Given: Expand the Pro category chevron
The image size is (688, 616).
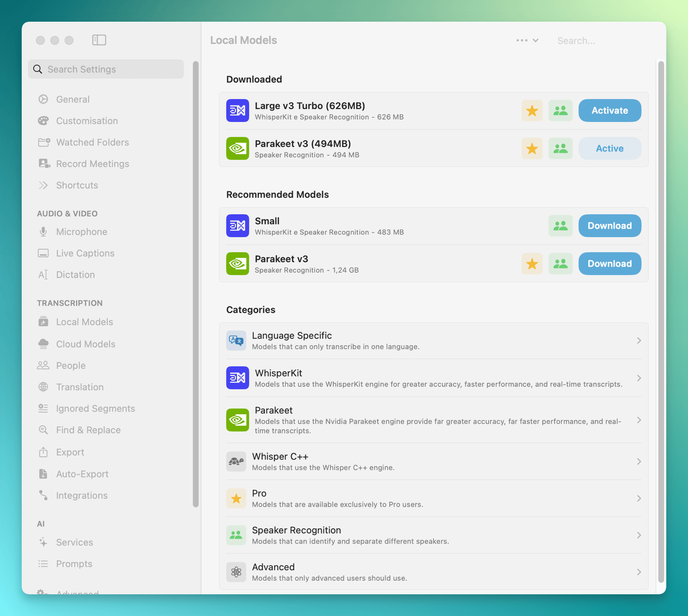Looking at the screenshot, I should click(639, 498).
